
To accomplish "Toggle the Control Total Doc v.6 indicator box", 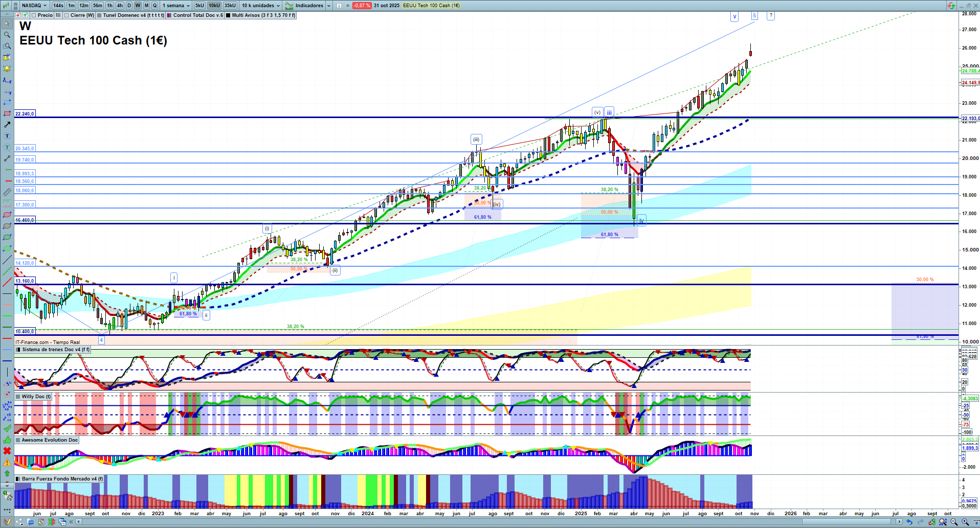I will [169, 15].
